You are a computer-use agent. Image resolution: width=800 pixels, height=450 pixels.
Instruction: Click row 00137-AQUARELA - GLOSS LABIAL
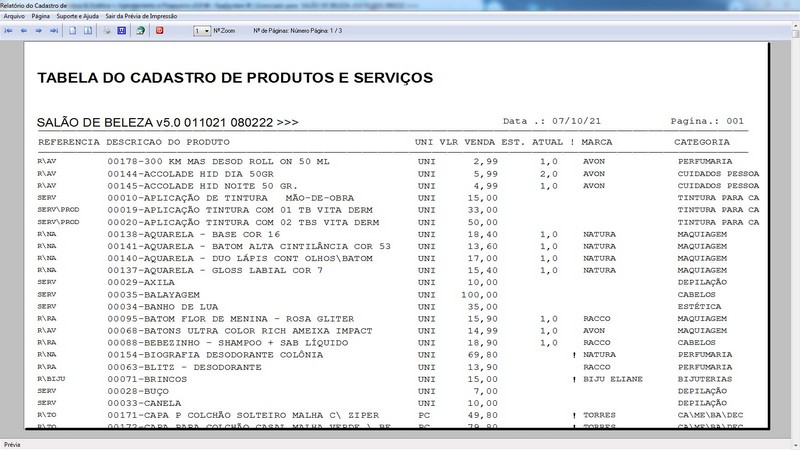point(398,270)
